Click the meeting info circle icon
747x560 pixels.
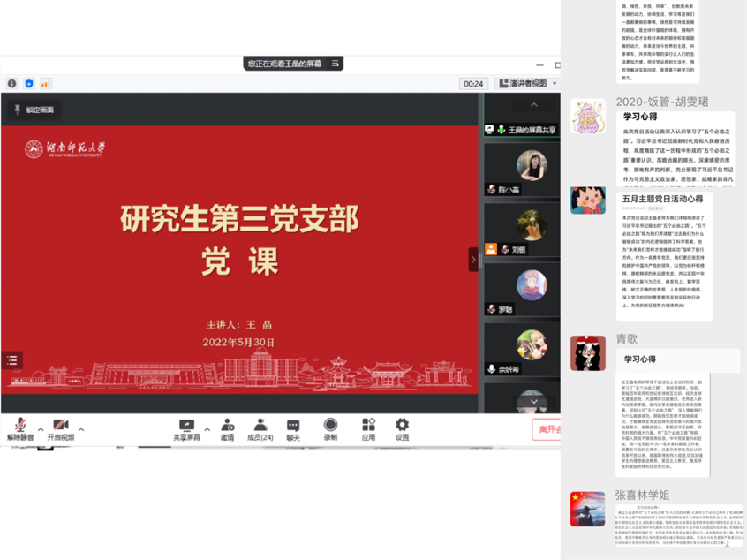click(x=12, y=84)
